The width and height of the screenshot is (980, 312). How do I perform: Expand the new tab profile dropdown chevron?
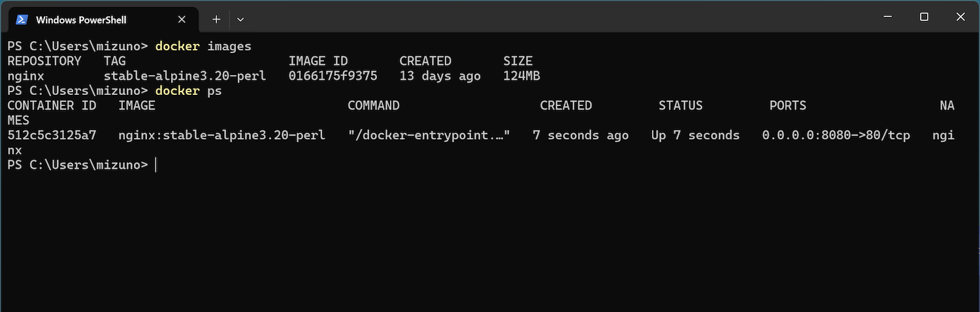point(240,20)
